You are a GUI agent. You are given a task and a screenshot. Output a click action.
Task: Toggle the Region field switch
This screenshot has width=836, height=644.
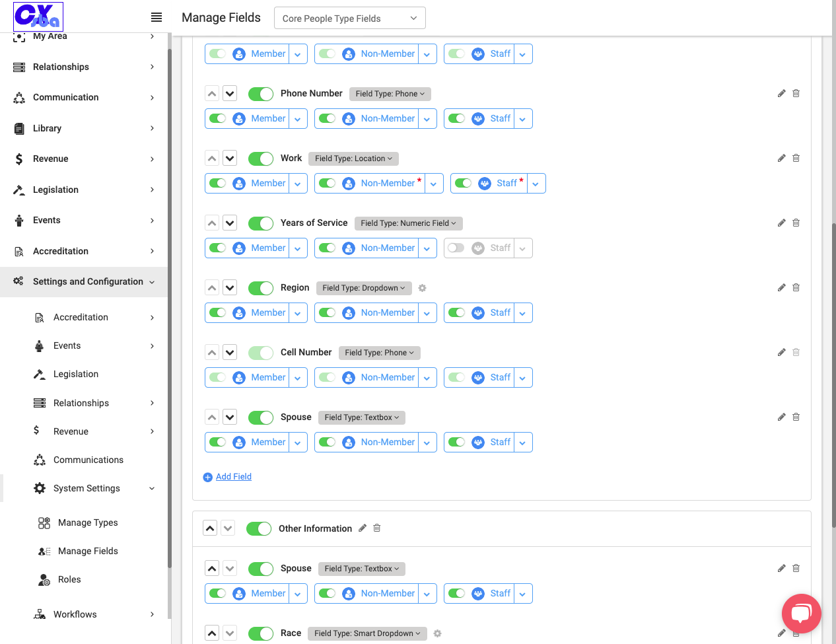(x=261, y=288)
